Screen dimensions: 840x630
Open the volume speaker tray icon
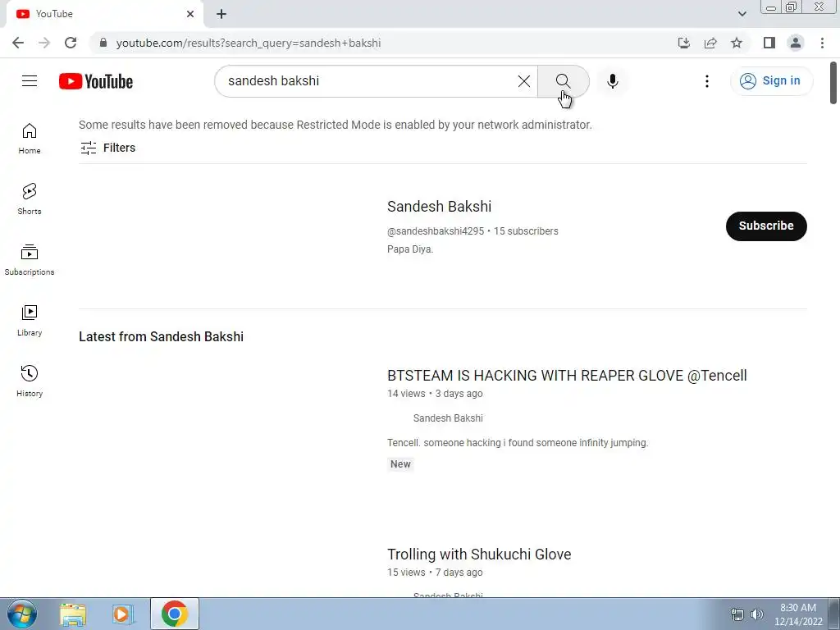[757, 614]
